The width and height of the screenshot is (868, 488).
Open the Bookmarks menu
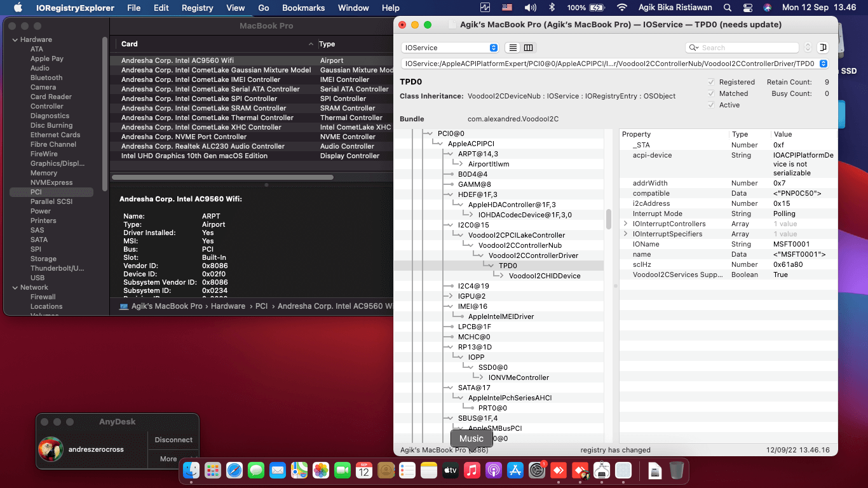click(303, 8)
